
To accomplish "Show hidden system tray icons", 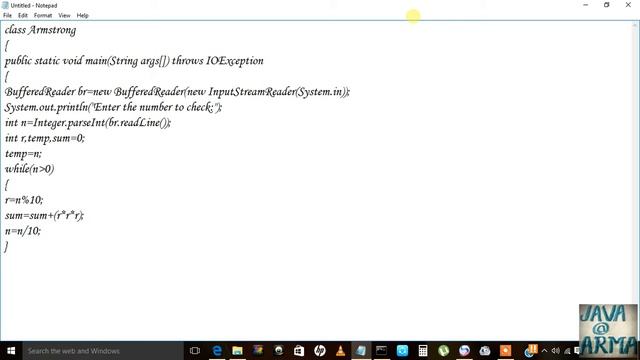I will [x=544, y=351].
